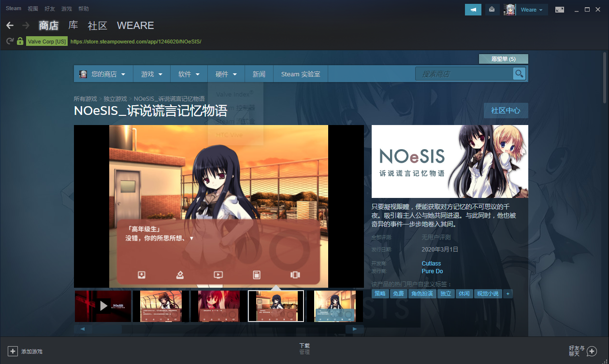The image size is (609, 364).
Task: Select the 独立 tag
Action: (446, 294)
